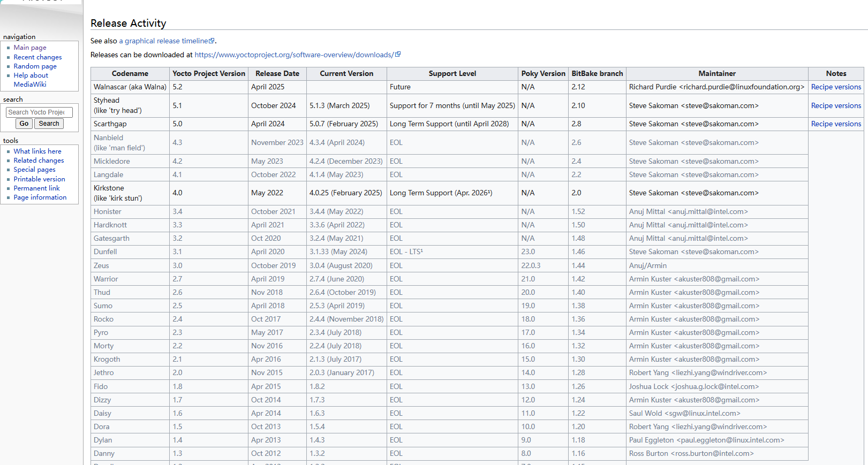Open Page information link
Screen dimensions: 868x465
click(x=40, y=197)
